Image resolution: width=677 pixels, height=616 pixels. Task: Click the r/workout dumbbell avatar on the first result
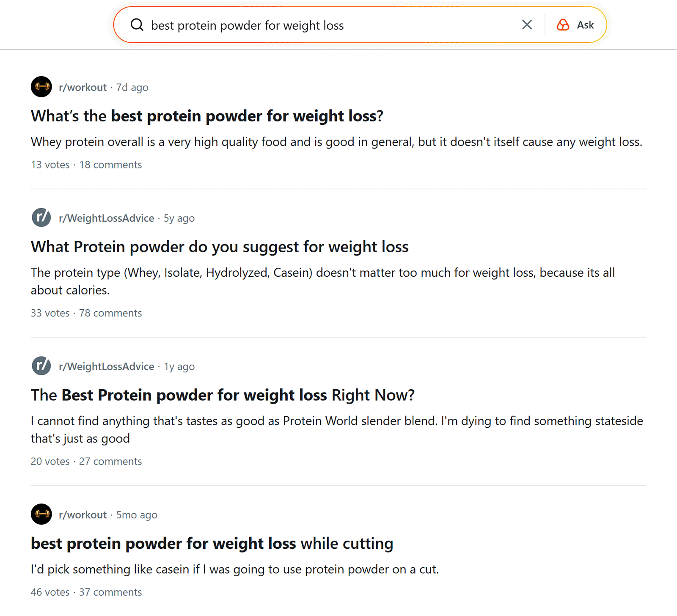click(x=41, y=87)
